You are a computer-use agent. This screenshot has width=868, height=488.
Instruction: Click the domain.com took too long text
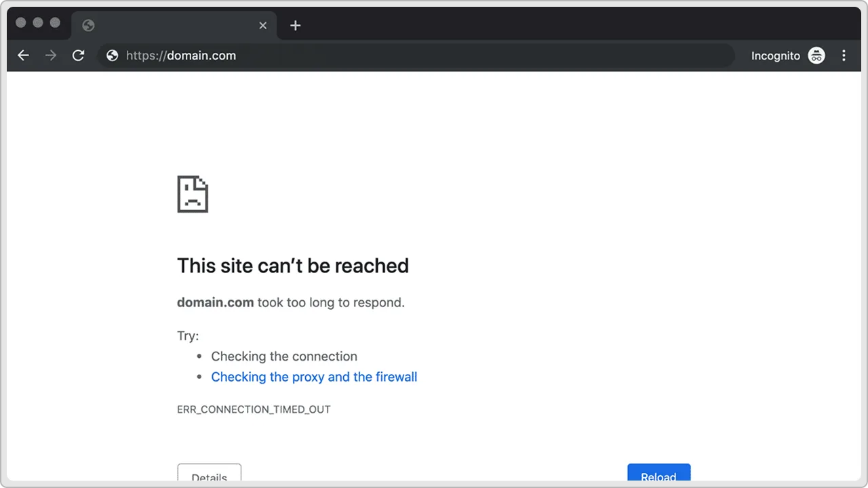click(291, 302)
